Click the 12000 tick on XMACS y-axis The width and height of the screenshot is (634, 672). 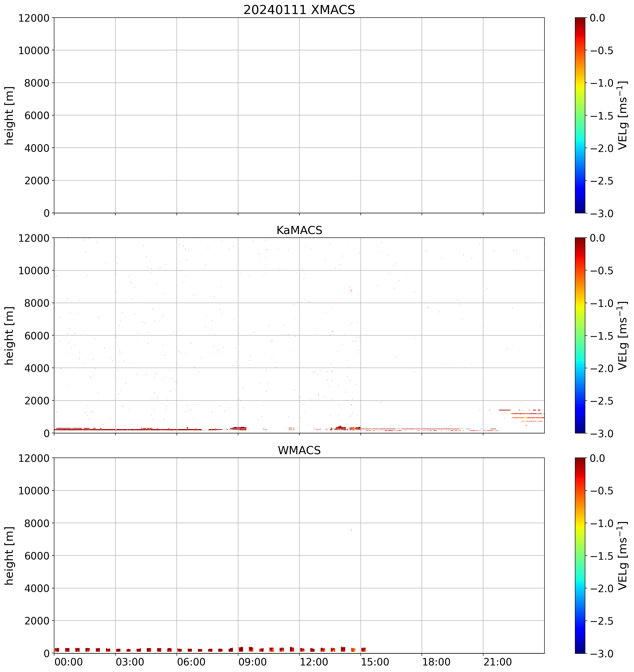[34, 18]
